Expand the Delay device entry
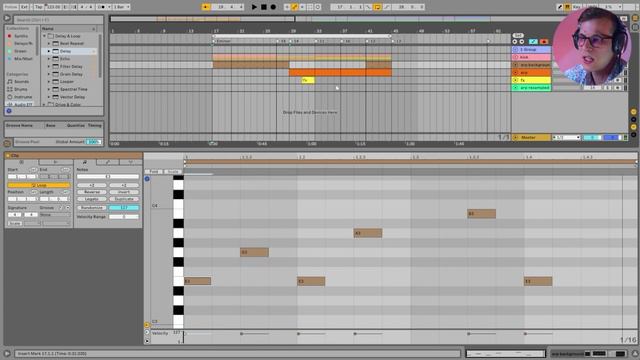Screen dimensions: 640x360 (x=49, y=51)
